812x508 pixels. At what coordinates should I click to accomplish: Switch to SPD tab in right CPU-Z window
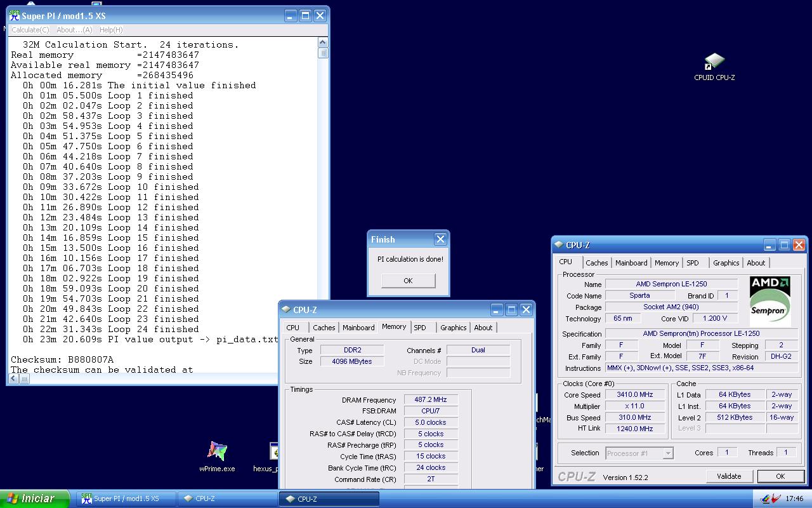coord(693,263)
